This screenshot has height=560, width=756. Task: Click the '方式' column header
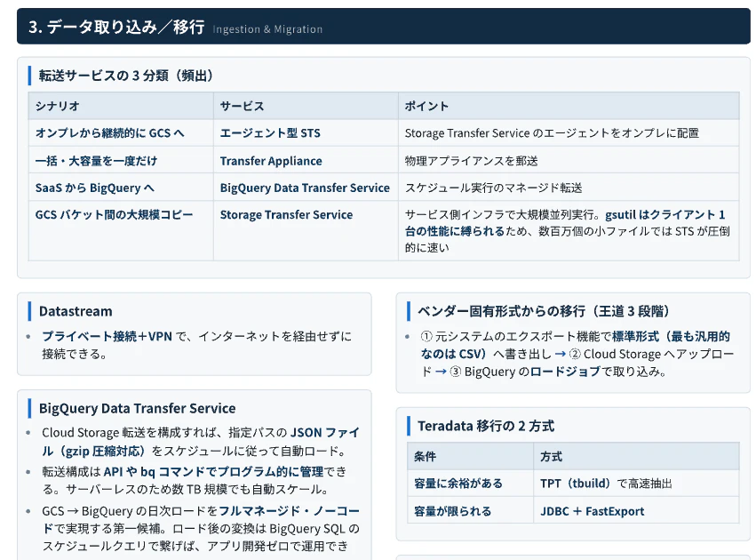pyautogui.click(x=636, y=456)
